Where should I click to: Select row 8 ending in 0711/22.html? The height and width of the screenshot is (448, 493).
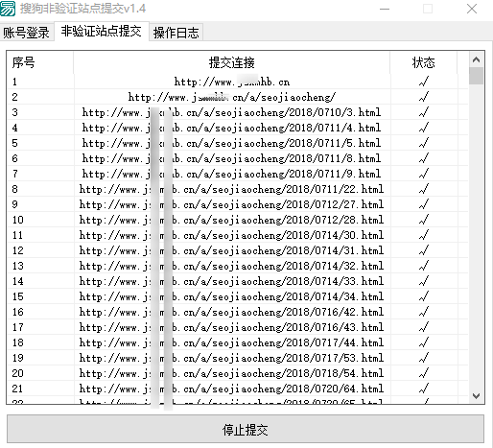[237, 189]
